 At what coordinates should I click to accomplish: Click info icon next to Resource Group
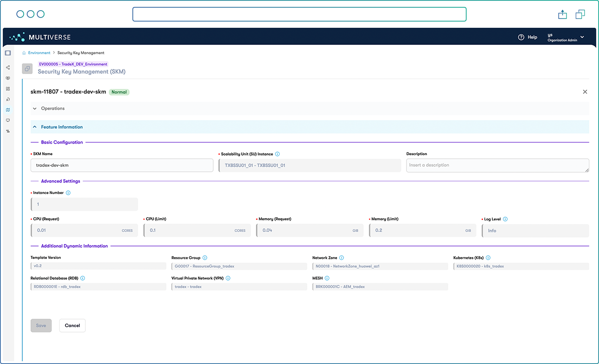(205, 257)
